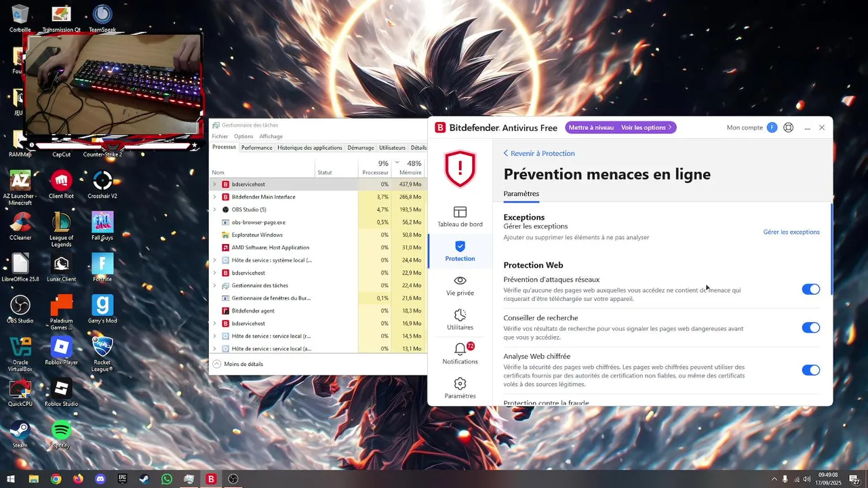Click the taskbar volume icon
This screenshot has width=868, height=488.
point(807,479)
